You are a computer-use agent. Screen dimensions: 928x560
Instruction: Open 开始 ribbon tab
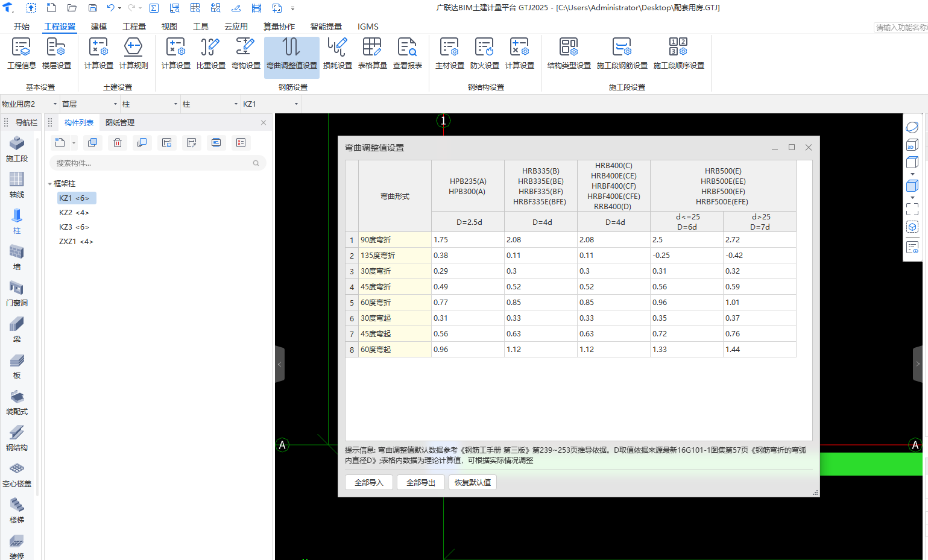pos(22,27)
